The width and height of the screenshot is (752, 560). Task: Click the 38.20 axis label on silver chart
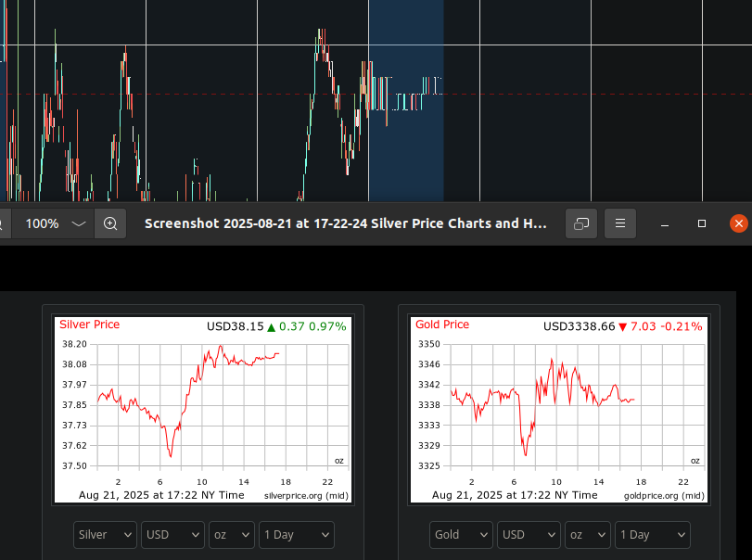click(75, 344)
